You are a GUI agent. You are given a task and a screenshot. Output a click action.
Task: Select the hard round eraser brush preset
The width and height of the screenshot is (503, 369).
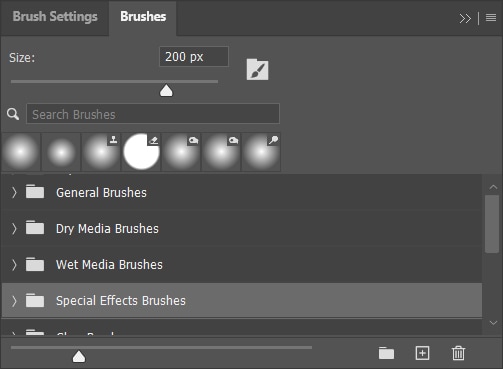pos(141,152)
